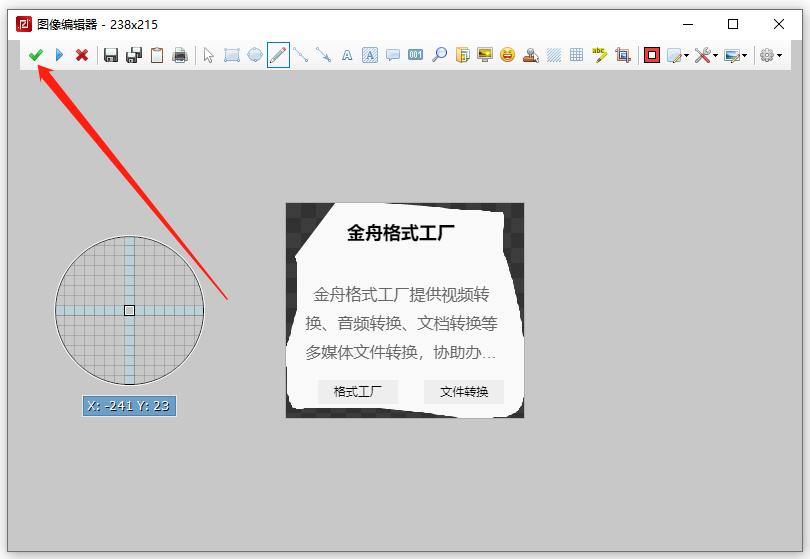Click the blue play arrow to continue task
The height and width of the screenshot is (559, 810).
(x=59, y=55)
